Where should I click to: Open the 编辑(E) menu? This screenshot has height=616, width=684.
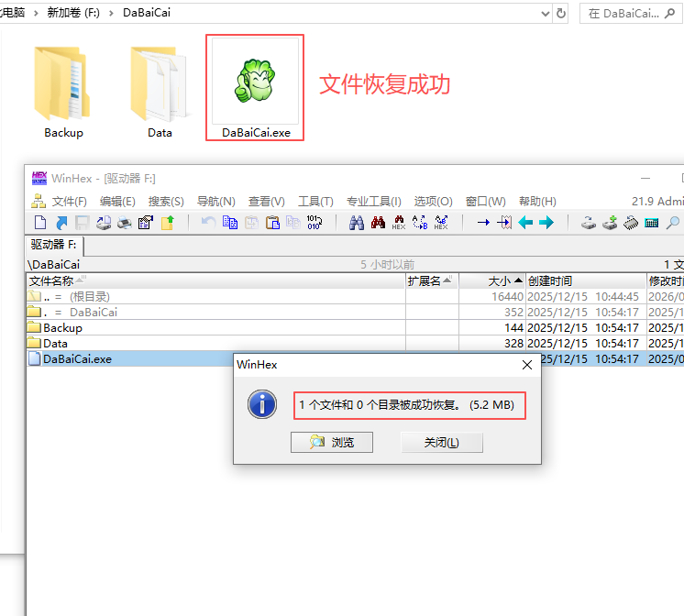[x=117, y=202]
